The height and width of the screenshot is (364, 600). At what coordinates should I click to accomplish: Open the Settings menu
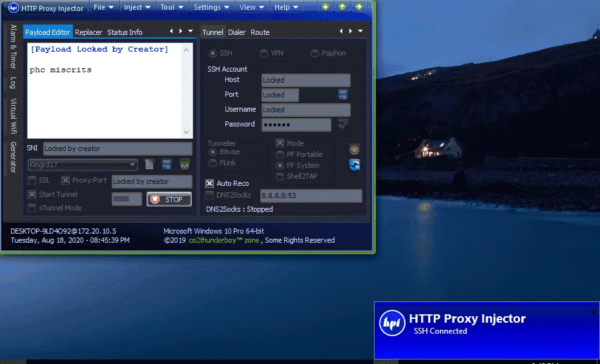click(211, 7)
